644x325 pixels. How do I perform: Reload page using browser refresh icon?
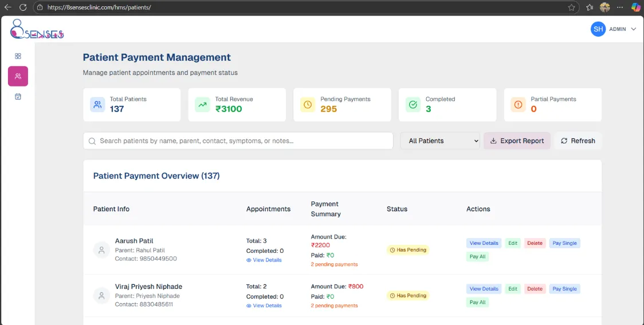coord(23,7)
